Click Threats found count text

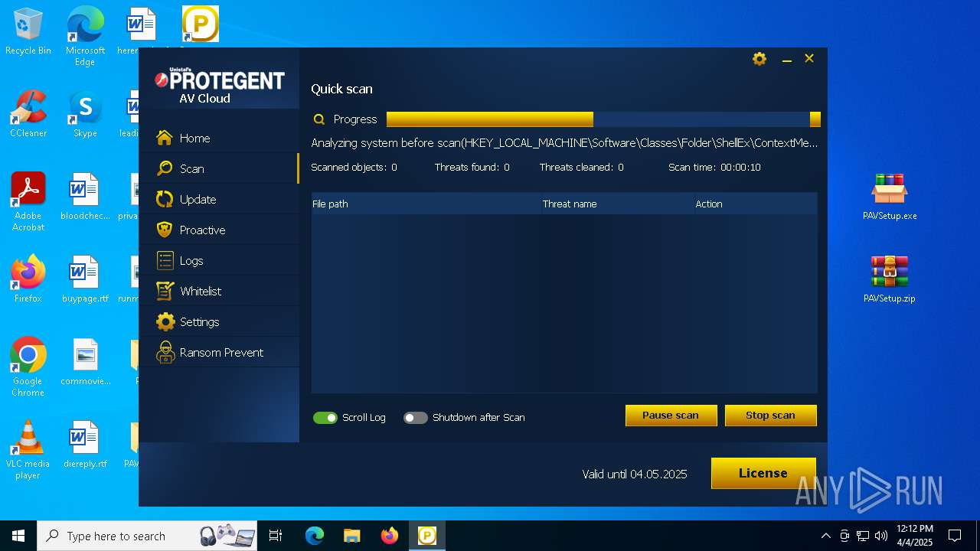[472, 168]
